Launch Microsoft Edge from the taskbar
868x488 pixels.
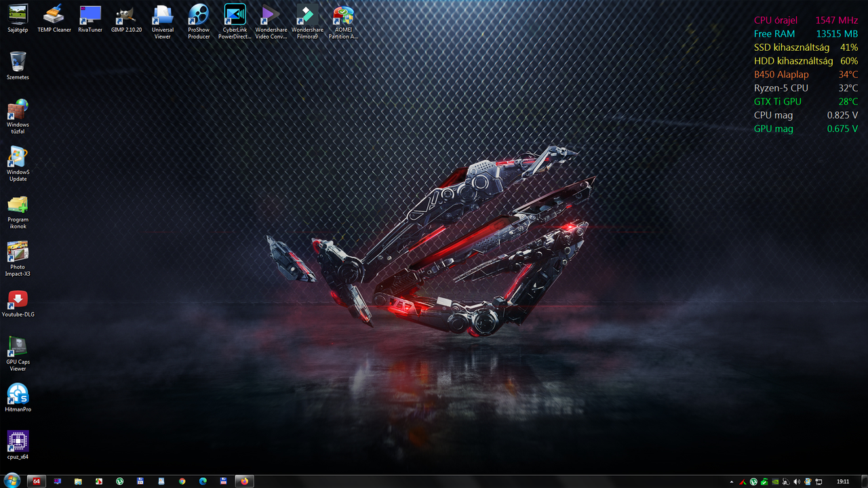click(x=203, y=481)
